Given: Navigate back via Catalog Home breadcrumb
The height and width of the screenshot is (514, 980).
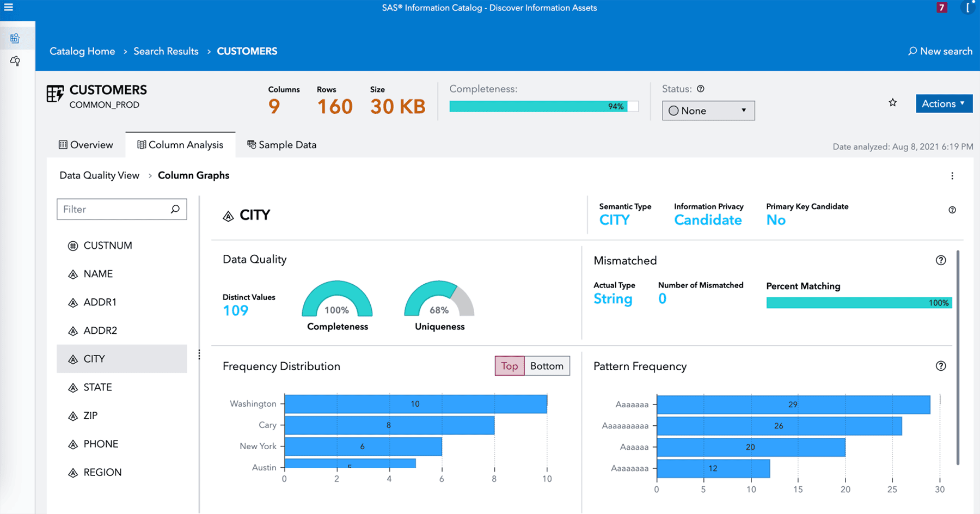Looking at the screenshot, I should (x=82, y=51).
